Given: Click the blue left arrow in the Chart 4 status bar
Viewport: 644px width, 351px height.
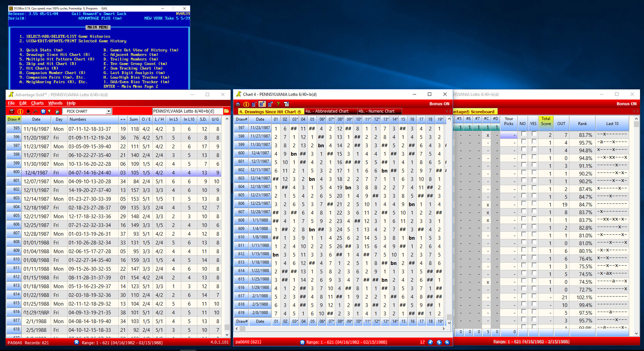Looking at the screenshot, I should (x=431, y=342).
